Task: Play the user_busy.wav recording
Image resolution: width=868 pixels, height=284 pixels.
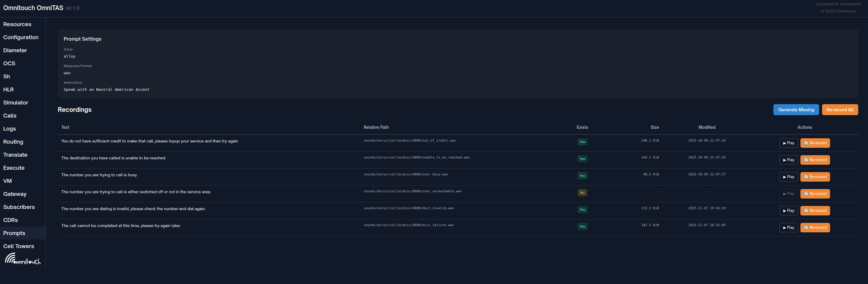Action: click(x=788, y=177)
